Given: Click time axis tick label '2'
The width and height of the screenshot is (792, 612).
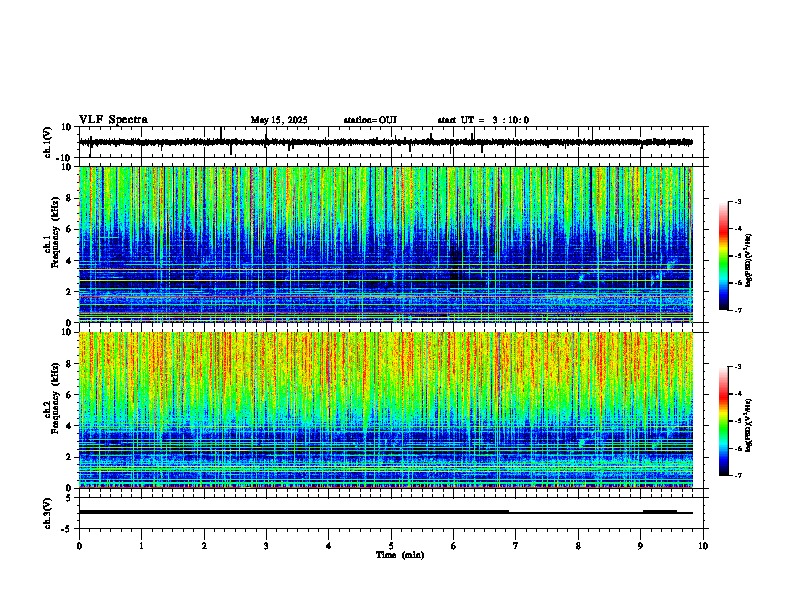Looking at the screenshot, I should click(204, 546).
